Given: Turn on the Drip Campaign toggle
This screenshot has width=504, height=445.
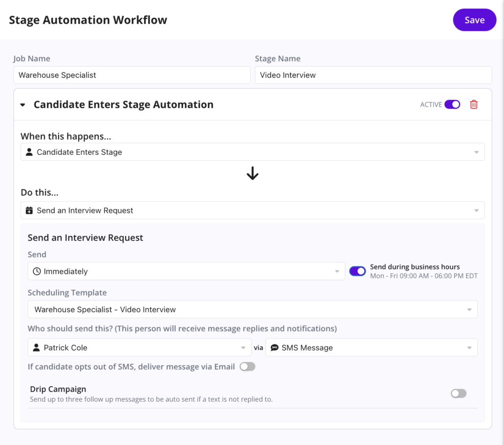Looking at the screenshot, I should [x=458, y=393].
